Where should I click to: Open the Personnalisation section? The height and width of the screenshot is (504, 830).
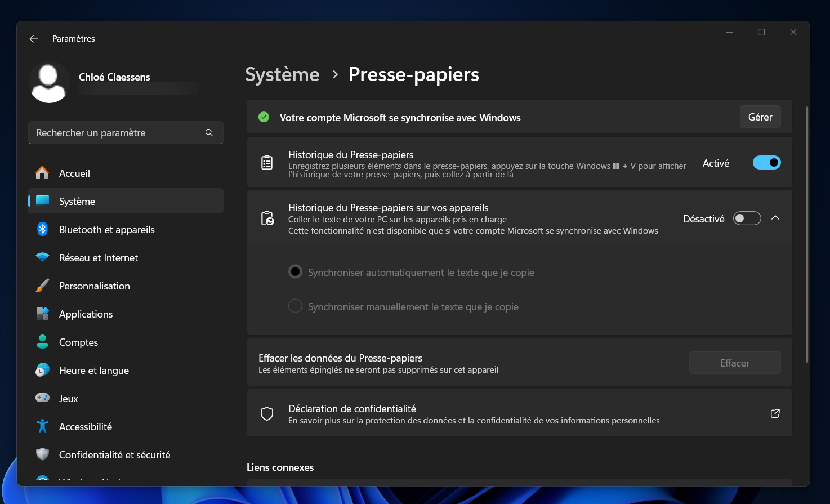pos(94,286)
